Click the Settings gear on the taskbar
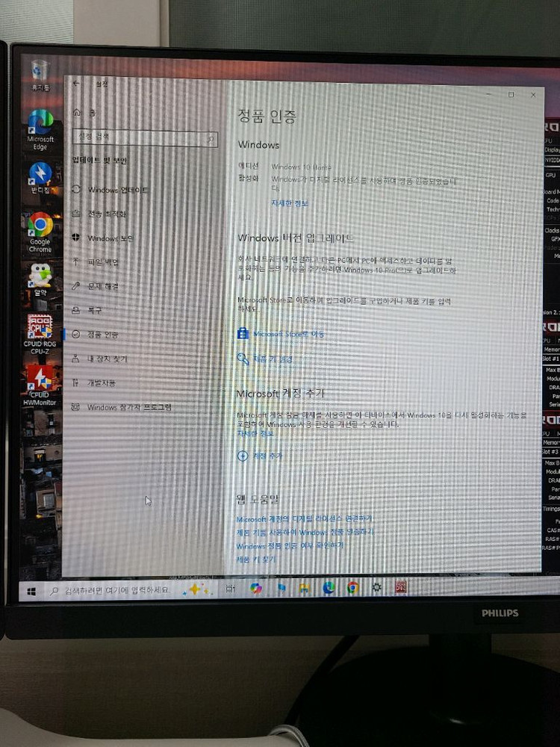The height and width of the screenshot is (747, 560). pos(376,587)
